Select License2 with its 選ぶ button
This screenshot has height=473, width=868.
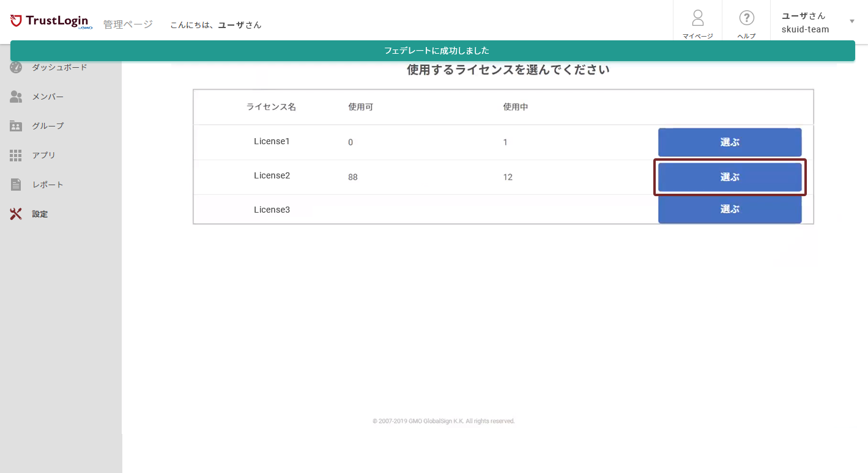point(729,176)
